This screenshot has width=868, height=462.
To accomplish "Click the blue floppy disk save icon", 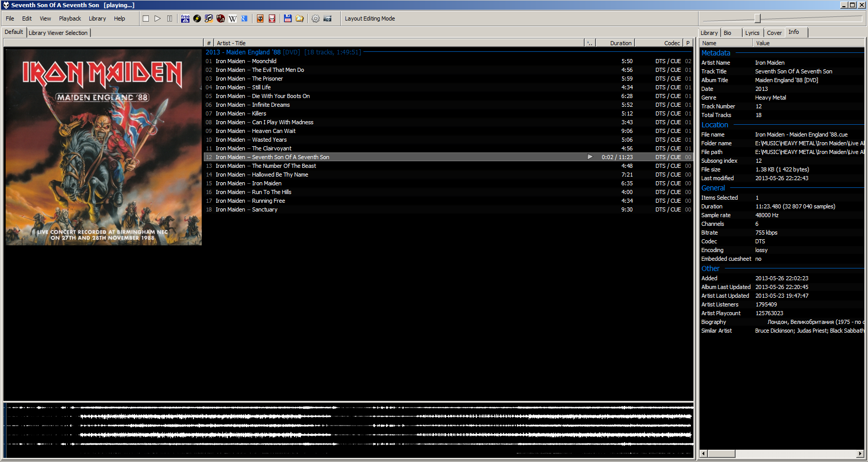I will click(x=287, y=18).
